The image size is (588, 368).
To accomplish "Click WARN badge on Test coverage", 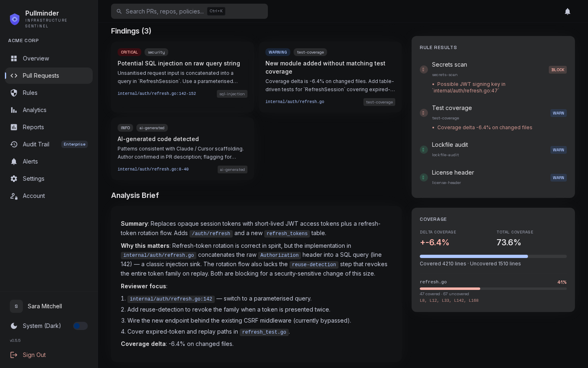I will click(559, 113).
